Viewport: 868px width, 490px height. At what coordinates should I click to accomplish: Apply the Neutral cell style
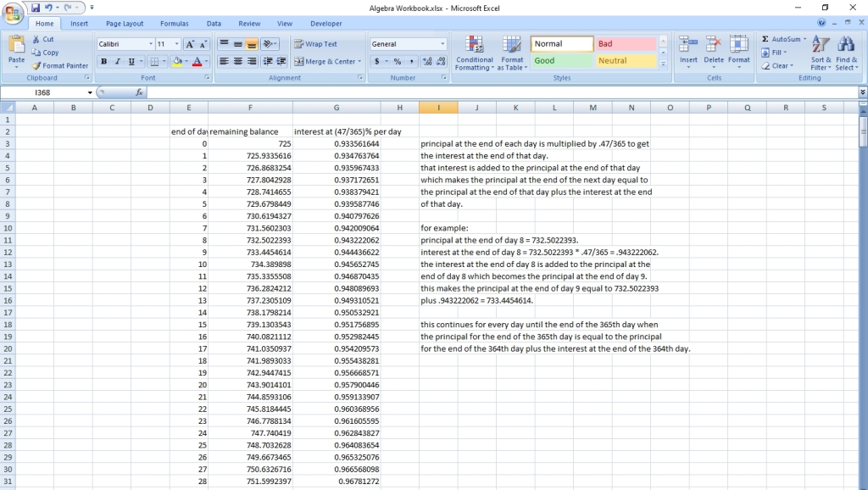[x=626, y=61]
